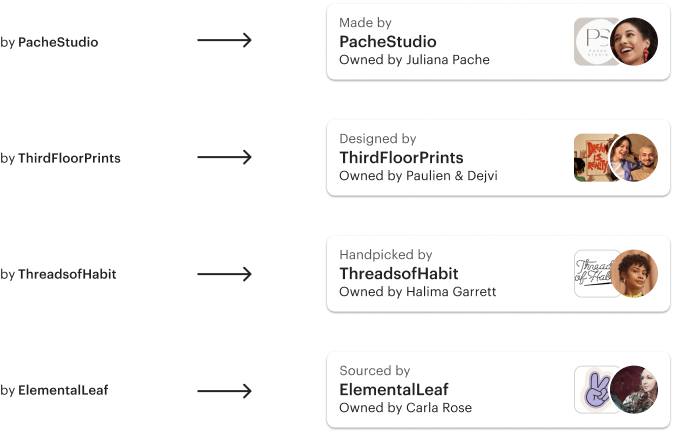Click Juliana Pache's owner avatar
The width and height of the screenshot is (674, 433).
pyautogui.click(x=633, y=42)
